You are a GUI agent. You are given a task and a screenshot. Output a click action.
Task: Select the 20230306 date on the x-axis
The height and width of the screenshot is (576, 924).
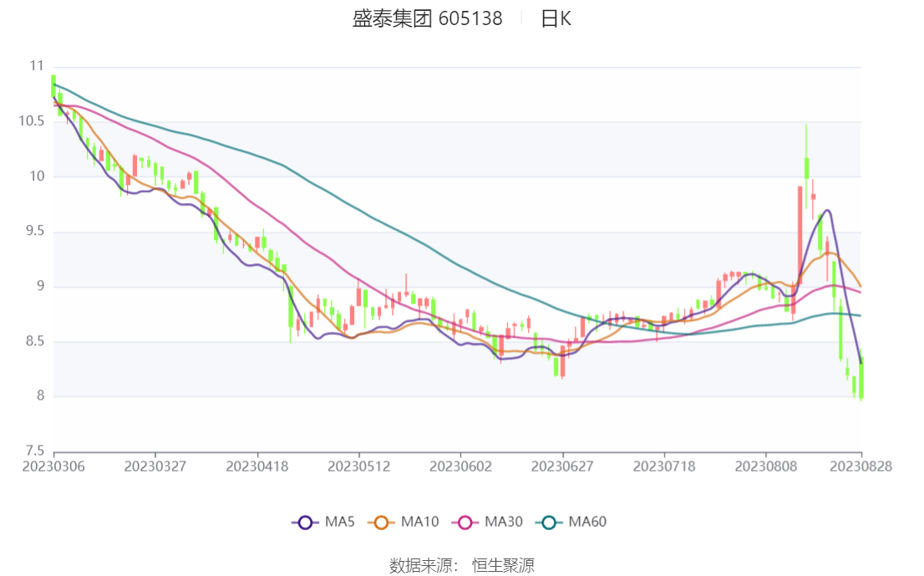53,466
